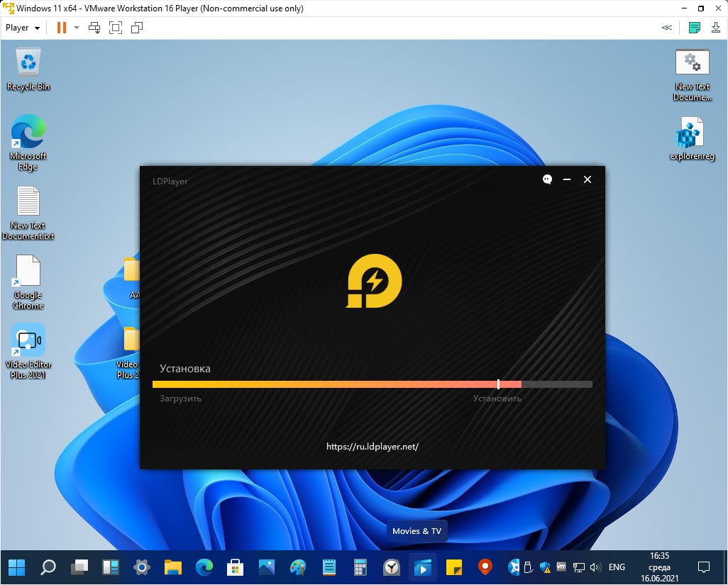The height and width of the screenshot is (585, 728).
Task: Select the Google Chrome desktop shortcut
Action: 28,282
